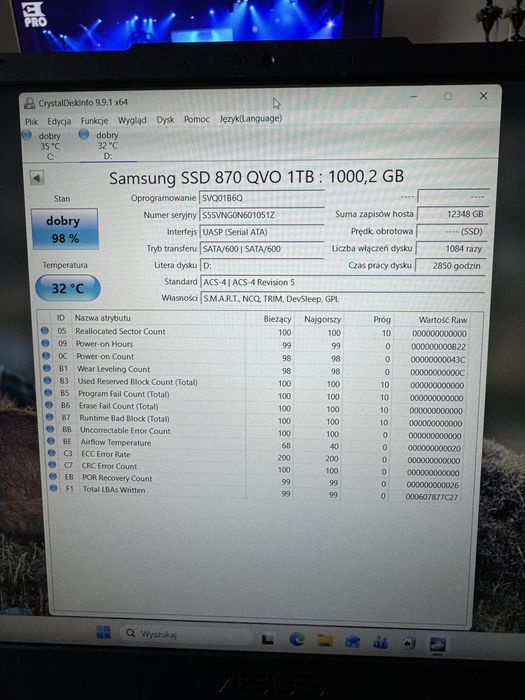The width and height of the screenshot is (525, 700).
Task: Click the status dot of Total LBAs Written
Action: pos(54,488)
